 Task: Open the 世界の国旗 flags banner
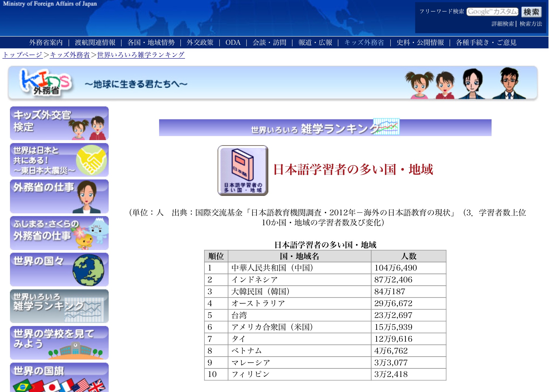59,377
